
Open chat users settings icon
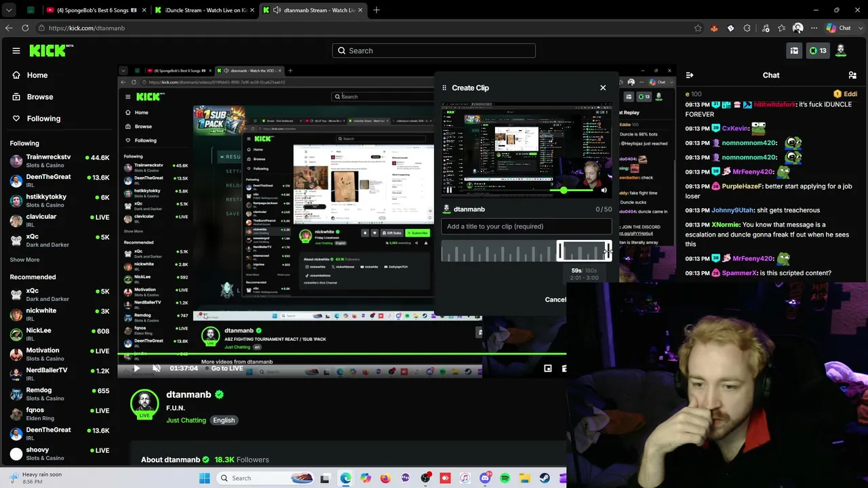pyautogui.click(x=852, y=75)
